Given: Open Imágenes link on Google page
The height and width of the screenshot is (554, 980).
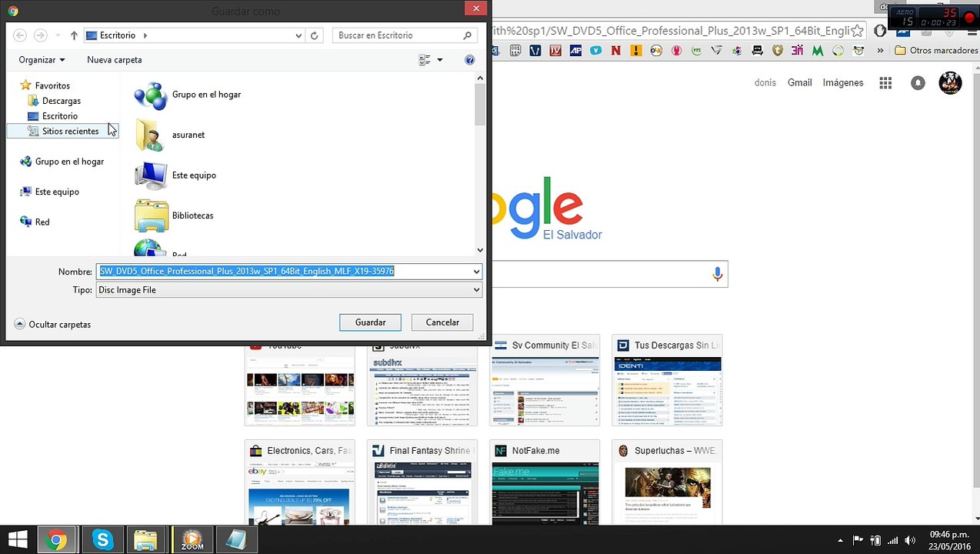Looking at the screenshot, I should tap(843, 82).
